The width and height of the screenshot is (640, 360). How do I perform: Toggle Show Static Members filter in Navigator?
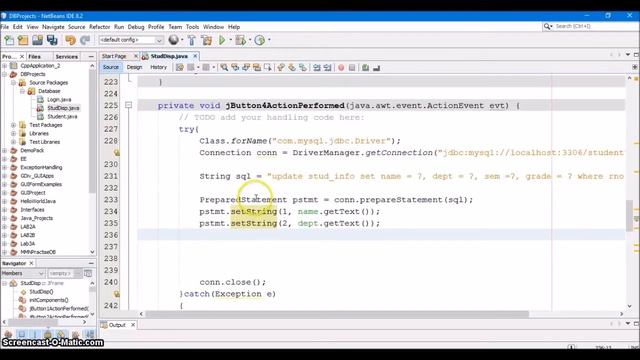pyautogui.click(x=35, y=334)
